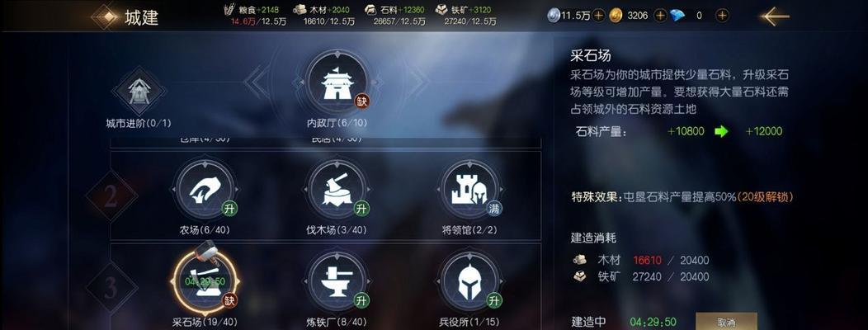Select the 采石场 quarry under construction
Viewport: 868px width, 330px height.
tap(205, 281)
